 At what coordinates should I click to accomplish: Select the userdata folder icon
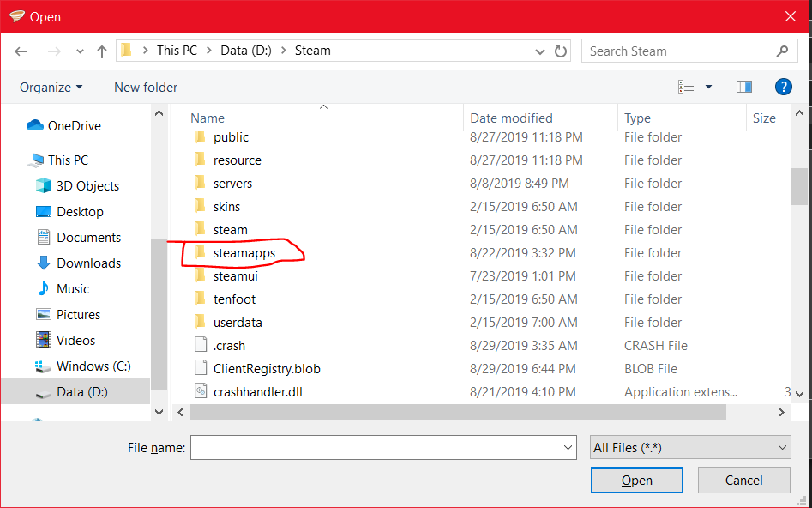point(200,322)
